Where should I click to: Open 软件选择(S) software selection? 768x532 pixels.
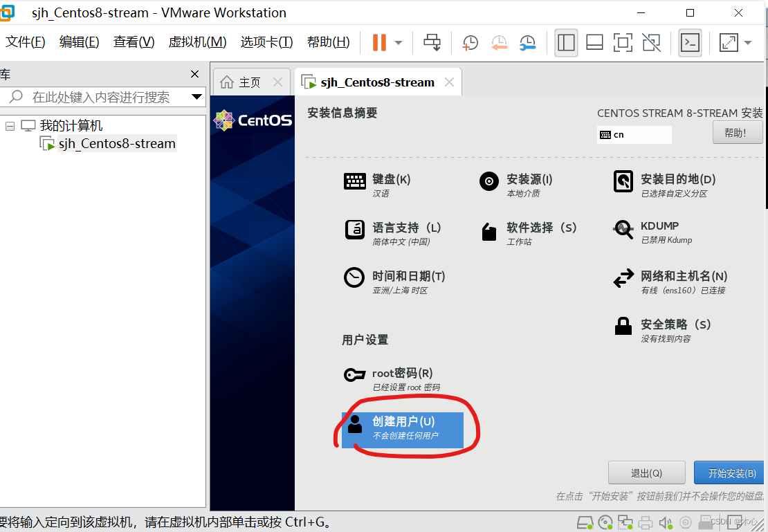point(528,233)
